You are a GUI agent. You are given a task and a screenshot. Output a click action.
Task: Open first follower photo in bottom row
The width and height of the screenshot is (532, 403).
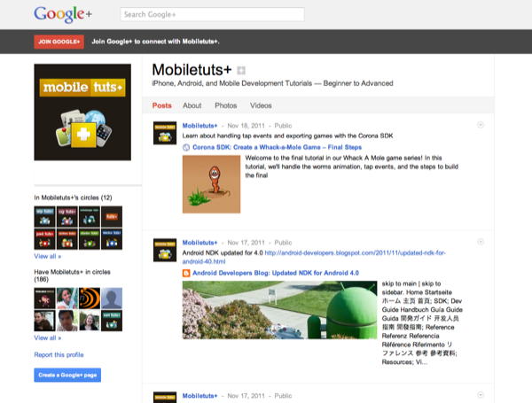click(44, 321)
